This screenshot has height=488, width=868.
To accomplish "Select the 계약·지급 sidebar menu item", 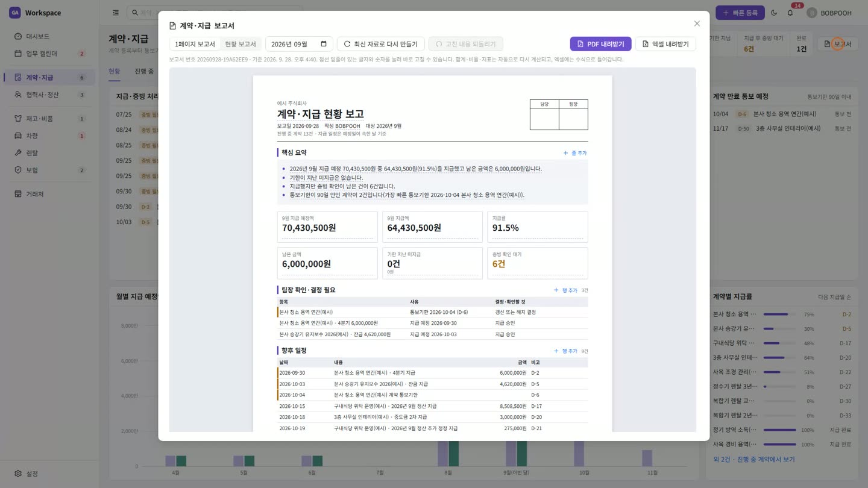I will tap(49, 78).
